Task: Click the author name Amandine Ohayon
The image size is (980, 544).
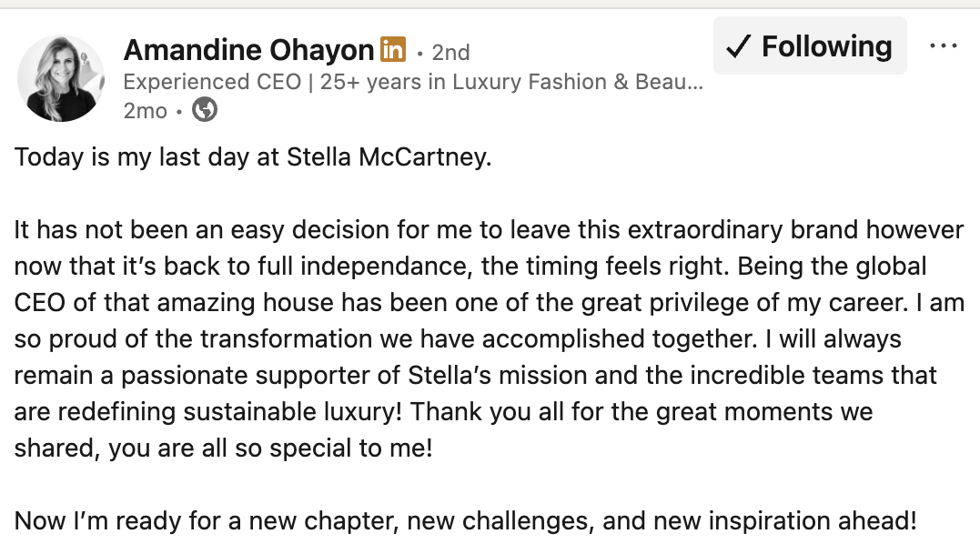Action: click(248, 49)
